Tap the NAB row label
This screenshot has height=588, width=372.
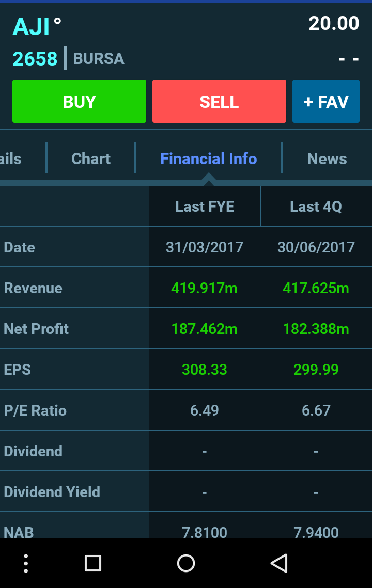pyautogui.click(x=19, y=532)
